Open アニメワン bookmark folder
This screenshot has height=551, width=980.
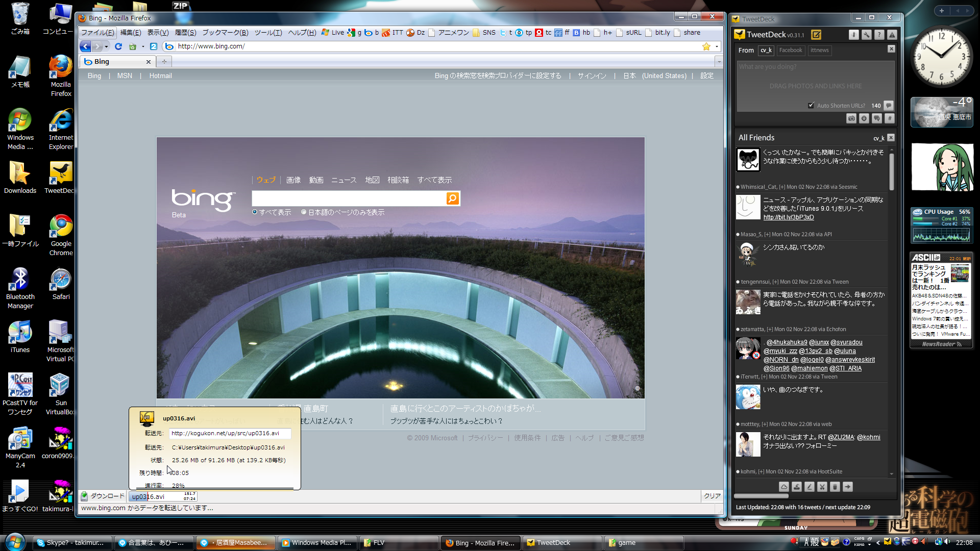[449, 33]
